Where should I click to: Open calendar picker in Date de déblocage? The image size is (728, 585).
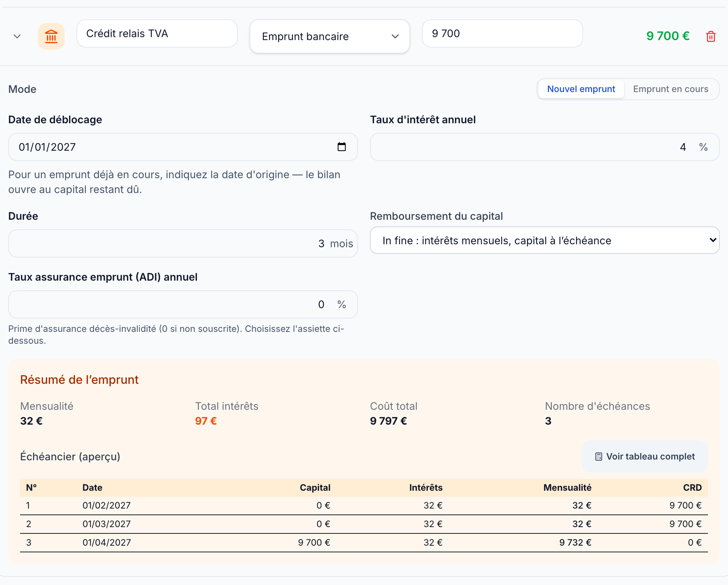(342, 147)
